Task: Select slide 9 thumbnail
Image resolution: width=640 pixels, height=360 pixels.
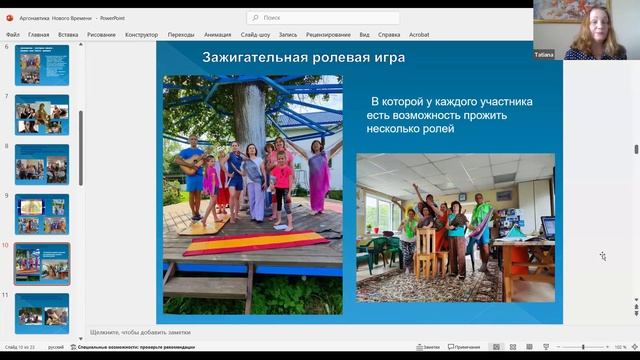Action: click(42, 214)
